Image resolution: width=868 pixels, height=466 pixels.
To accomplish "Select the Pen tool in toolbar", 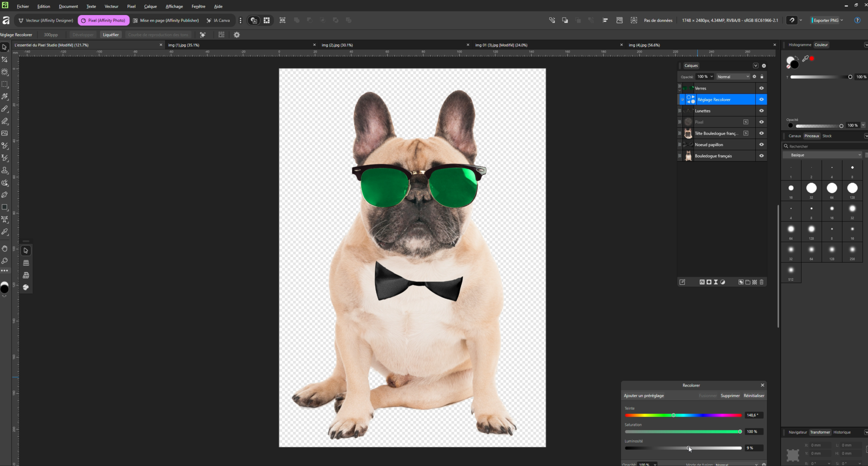I will 5,195.
